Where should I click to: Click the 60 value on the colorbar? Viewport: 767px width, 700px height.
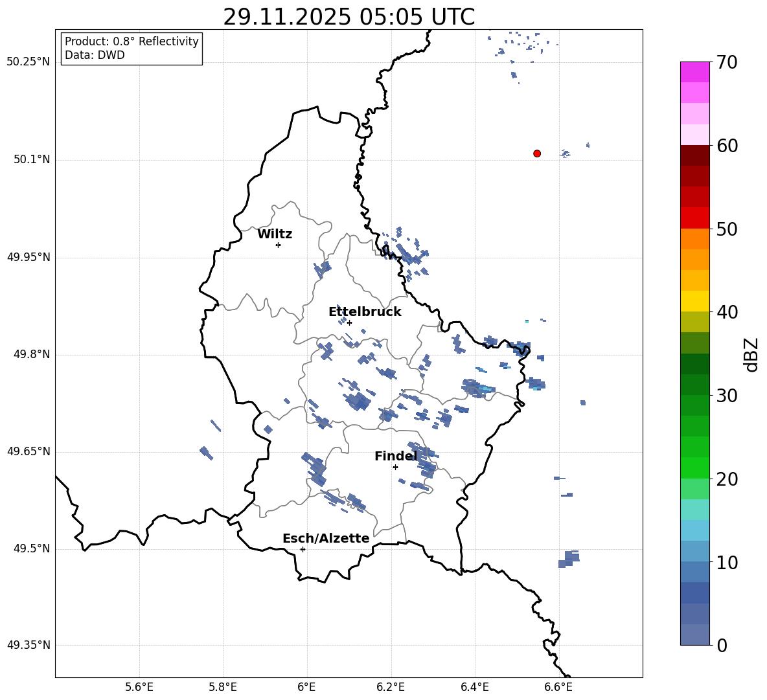[x=726, y=146]
